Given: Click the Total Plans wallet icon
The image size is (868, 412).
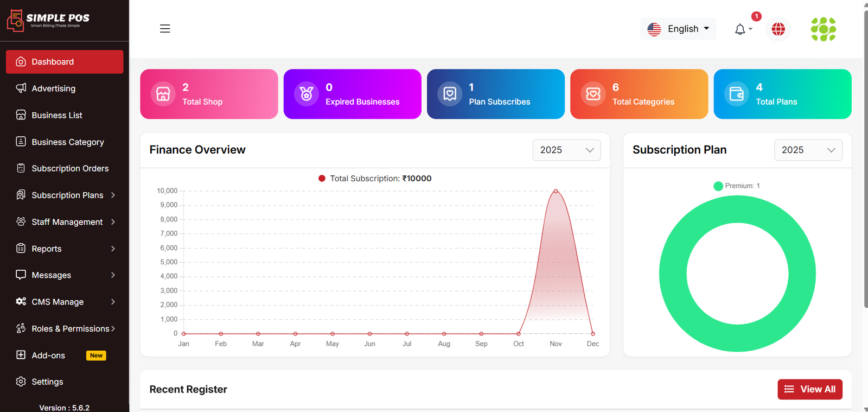Looking at the screenshot, I should point(737,94).
